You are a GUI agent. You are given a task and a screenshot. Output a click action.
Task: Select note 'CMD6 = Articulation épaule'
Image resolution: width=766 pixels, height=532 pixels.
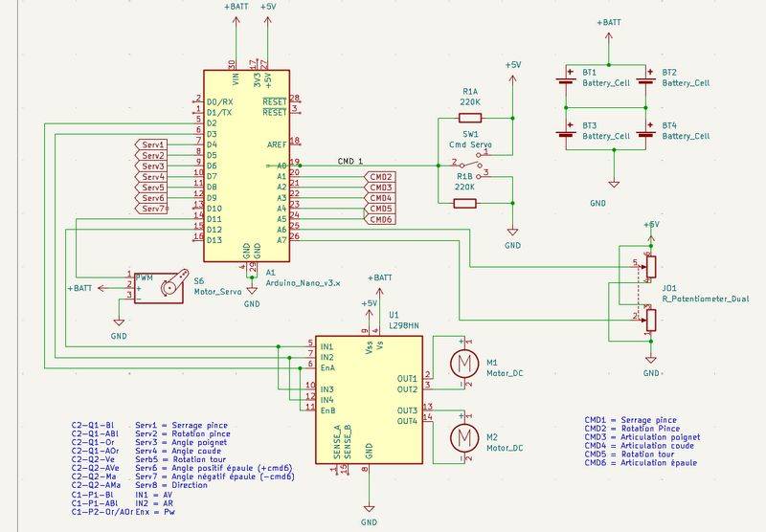point(641,463)
